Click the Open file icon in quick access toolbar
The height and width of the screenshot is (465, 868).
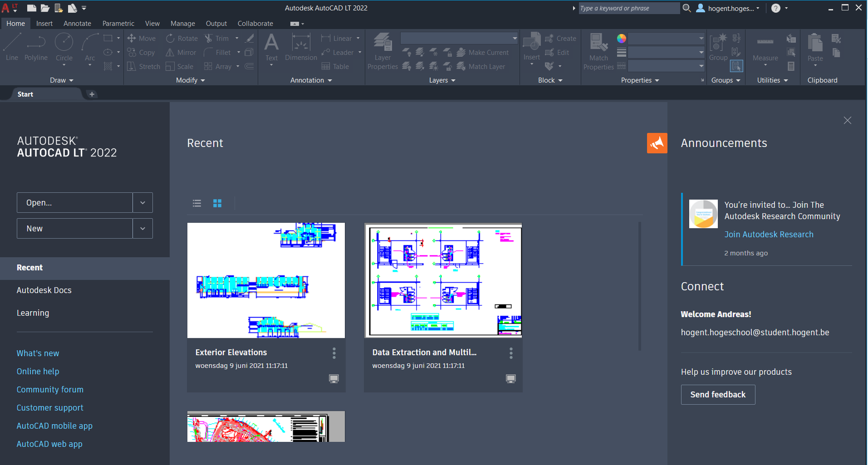(x=45, y=8)
